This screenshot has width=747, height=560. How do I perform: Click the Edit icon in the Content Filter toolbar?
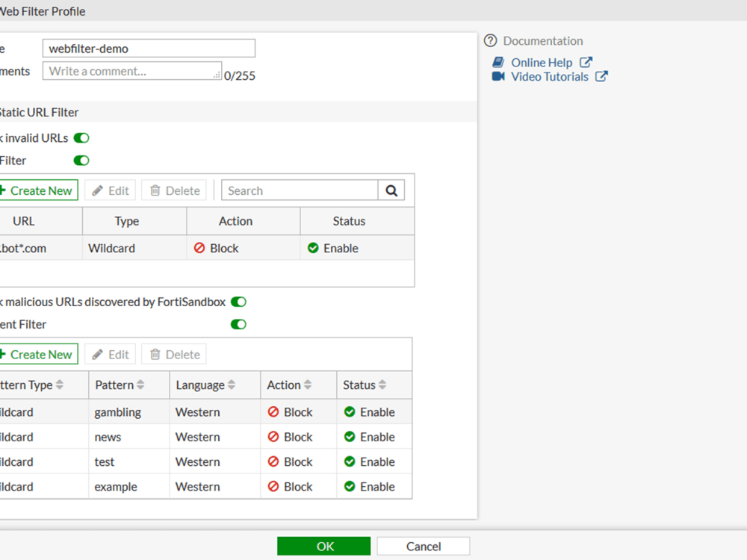(x=99, y=354)
